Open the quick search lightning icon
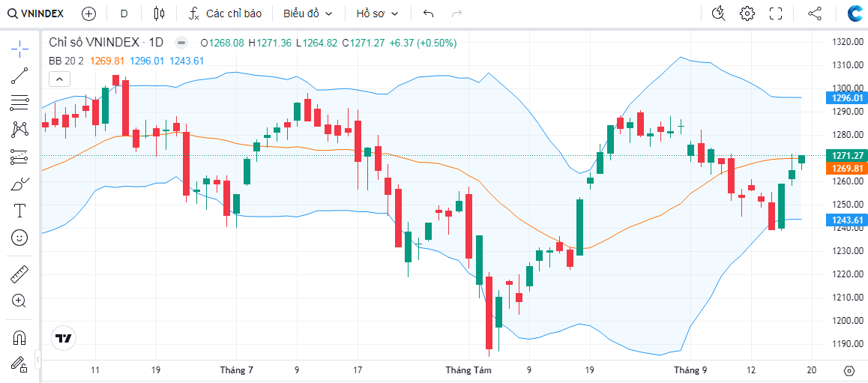The image size is (868, 383). pyautogui.click(x=719, y=13)
